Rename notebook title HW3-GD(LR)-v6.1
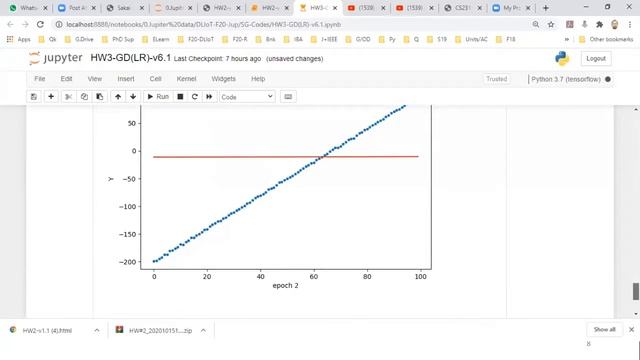The height and width of the screenshot is (360, 640). (x=131, y=58)
